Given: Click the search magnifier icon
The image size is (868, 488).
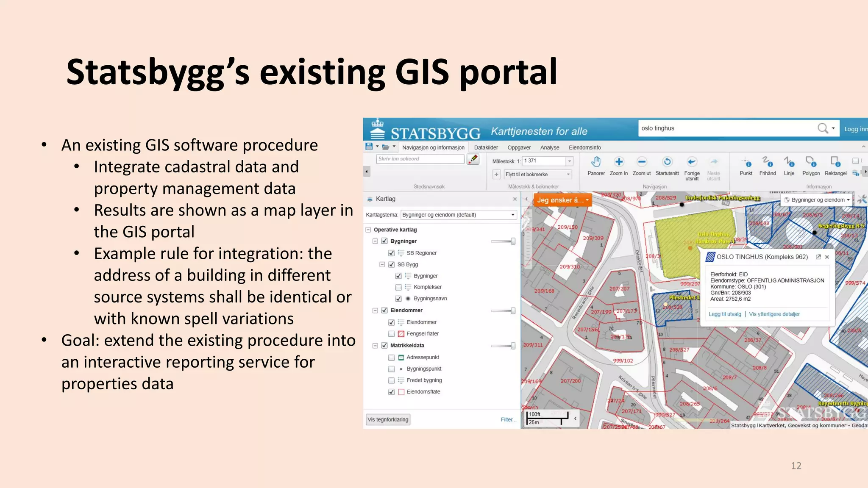Looking at the screenshot, I should coord(822,128).
